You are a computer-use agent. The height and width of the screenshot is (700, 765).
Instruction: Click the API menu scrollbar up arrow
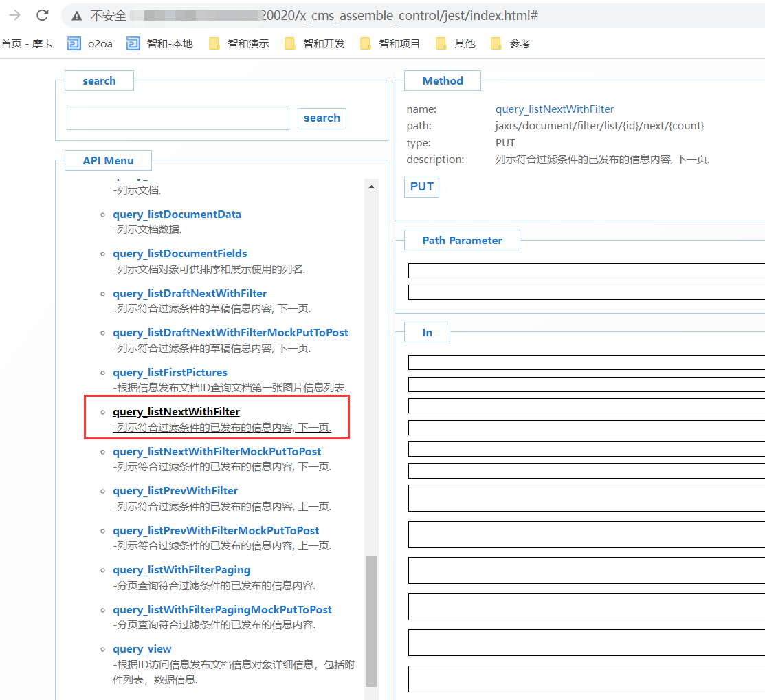371,186
